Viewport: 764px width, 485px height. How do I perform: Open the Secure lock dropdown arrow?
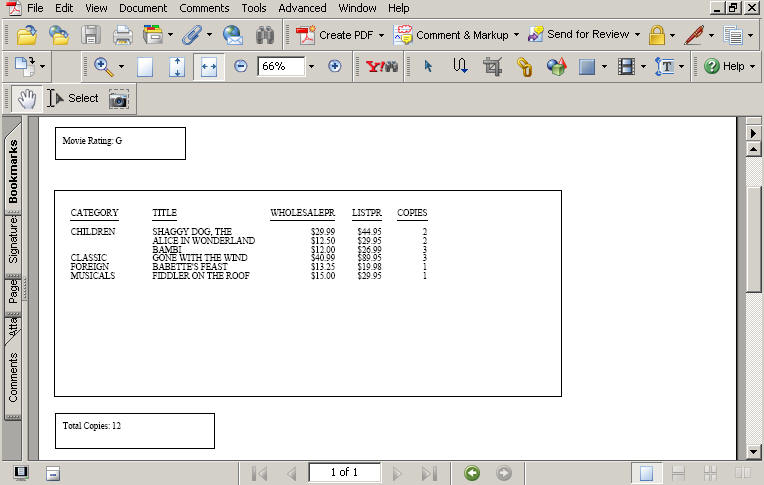tap(672, 35)
